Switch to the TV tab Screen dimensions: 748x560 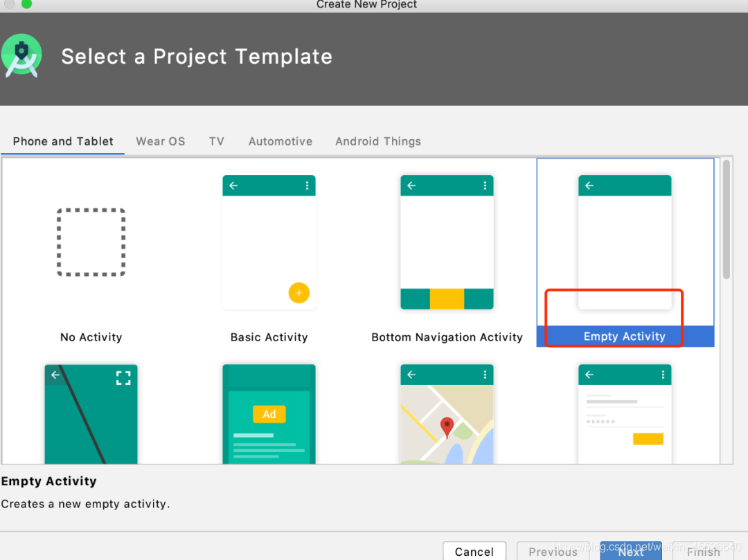coord(217,141)
